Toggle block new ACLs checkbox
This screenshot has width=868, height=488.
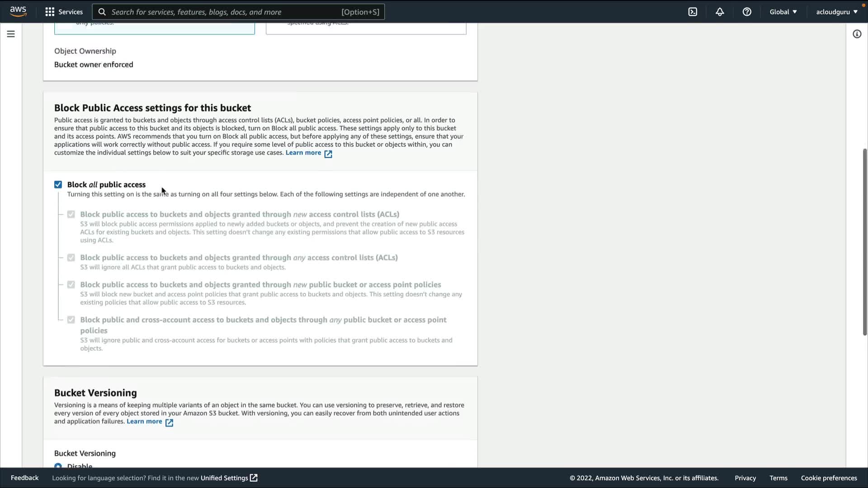pyautogui.click(x=71, y=214)
